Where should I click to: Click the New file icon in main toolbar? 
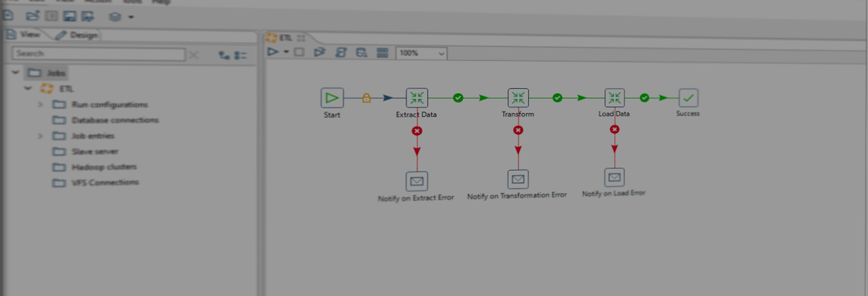click(x=8, y=15)
